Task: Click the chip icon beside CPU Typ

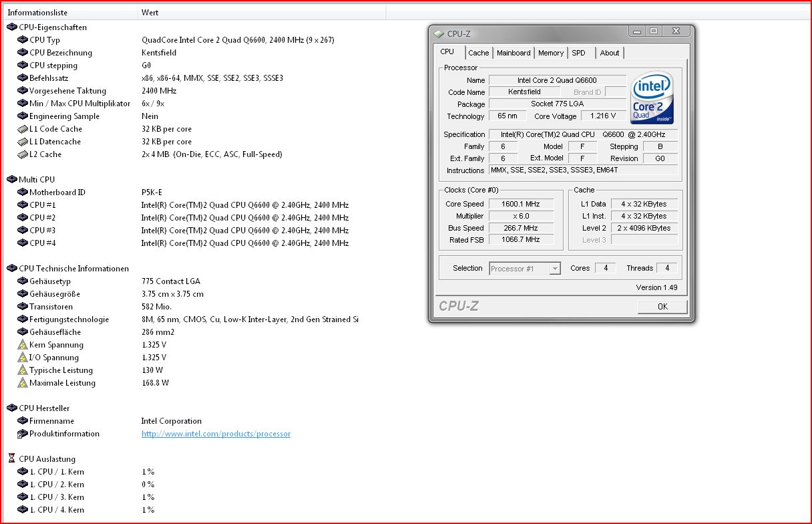Action: (23, 40)
